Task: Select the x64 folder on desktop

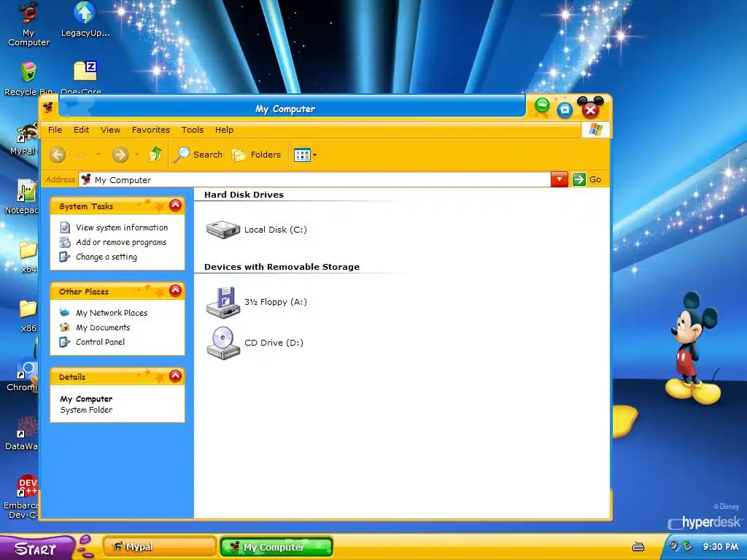Action: coord(28,256)
